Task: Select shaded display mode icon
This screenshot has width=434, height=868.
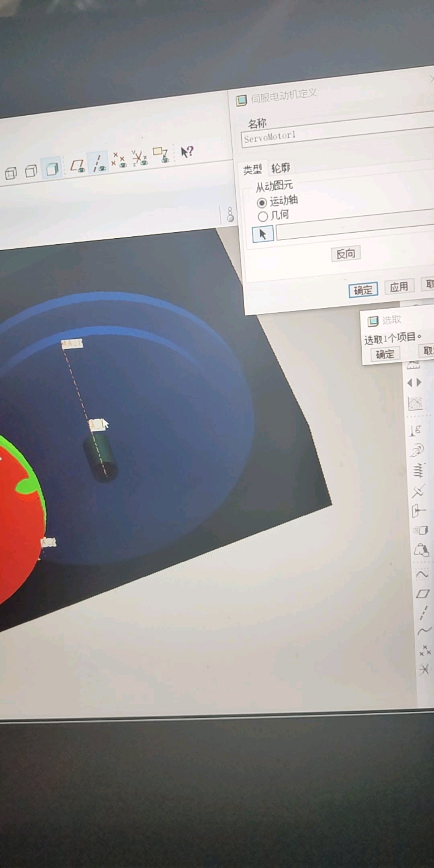Action: tap(52, 169)
